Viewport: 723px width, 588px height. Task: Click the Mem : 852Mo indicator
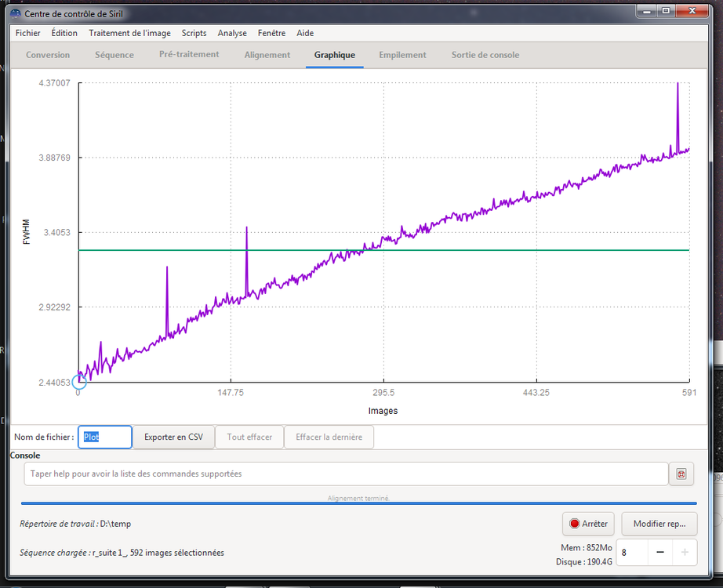click(x=586, y=548)
